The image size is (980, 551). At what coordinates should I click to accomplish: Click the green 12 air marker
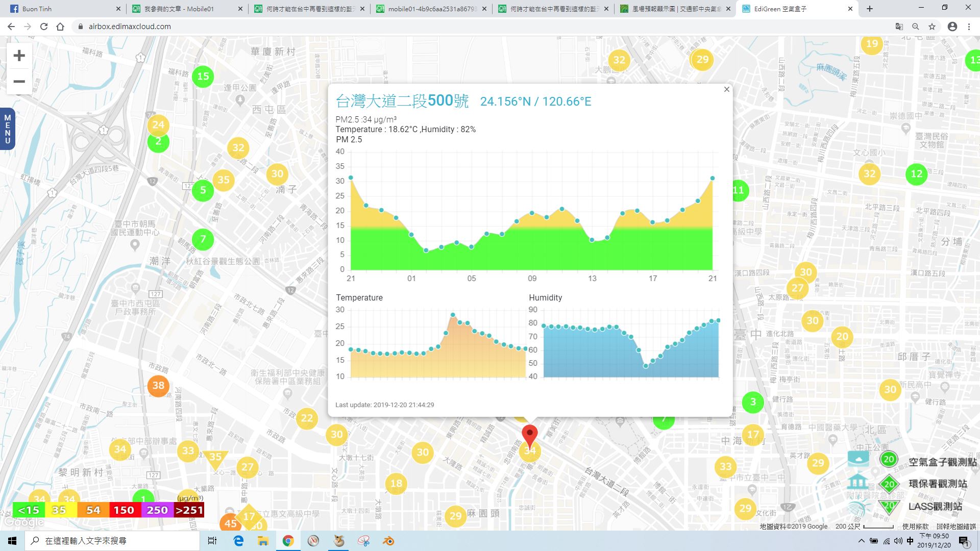(917, 173)
